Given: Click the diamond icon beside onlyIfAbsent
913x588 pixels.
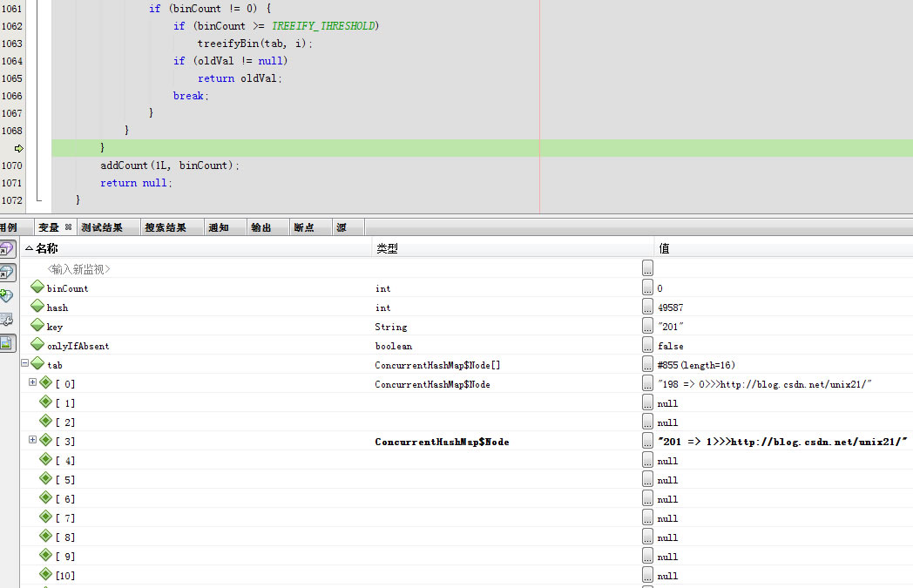Looking at the screenshot, I should tap(37, 344).
